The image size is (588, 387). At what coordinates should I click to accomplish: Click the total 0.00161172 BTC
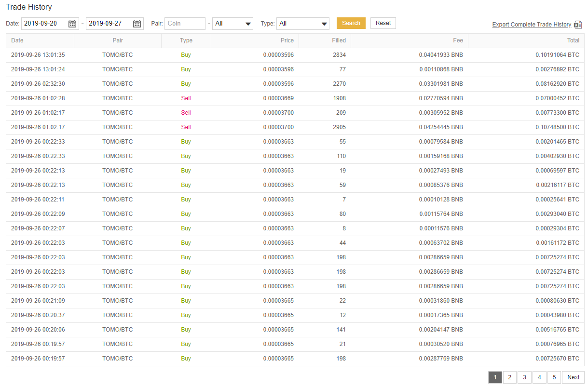(557, 243)
